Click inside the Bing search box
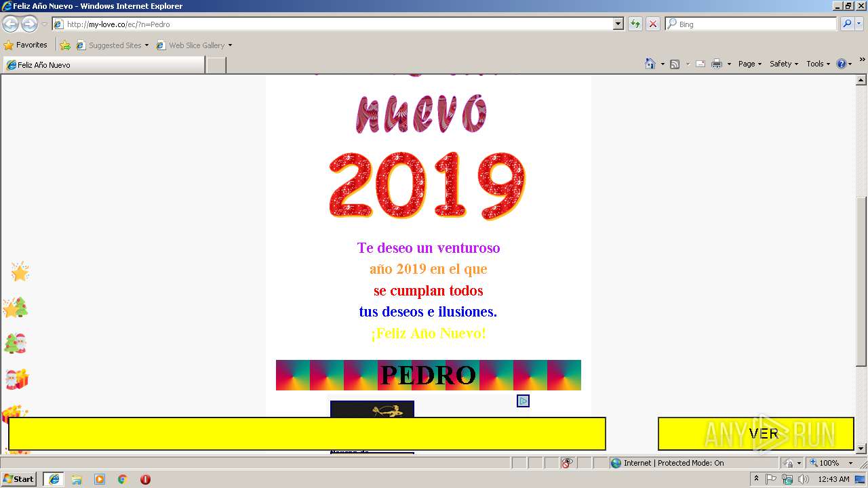The height and width of the screenshot is (488, 868). pyautogui.click(x=751, y=24)
